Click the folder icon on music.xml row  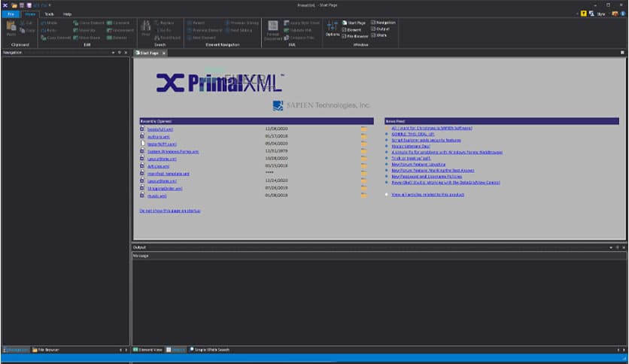tap(364, 196)
